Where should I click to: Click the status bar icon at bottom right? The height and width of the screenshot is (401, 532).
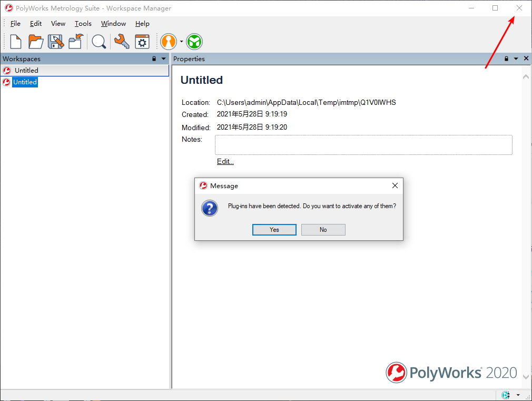506,395
